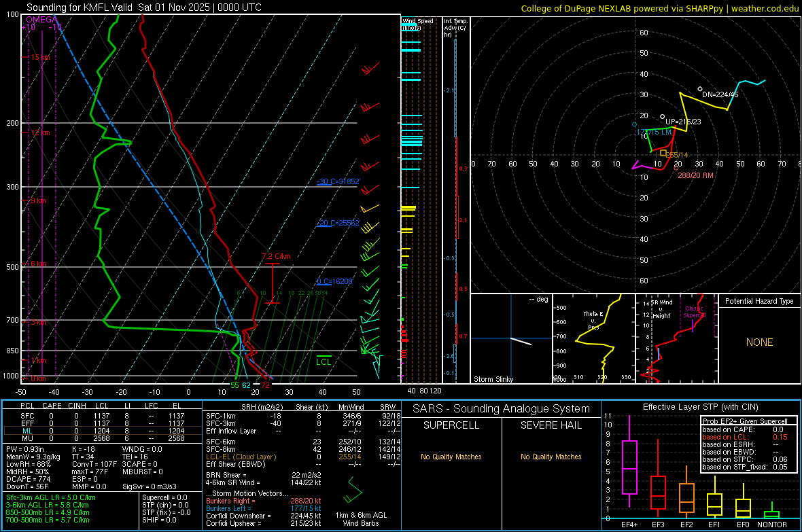Screen dimensions: 802x532
Task: Click the red 'based on LCL:' probability line
Action: click(x=745, y=437)
